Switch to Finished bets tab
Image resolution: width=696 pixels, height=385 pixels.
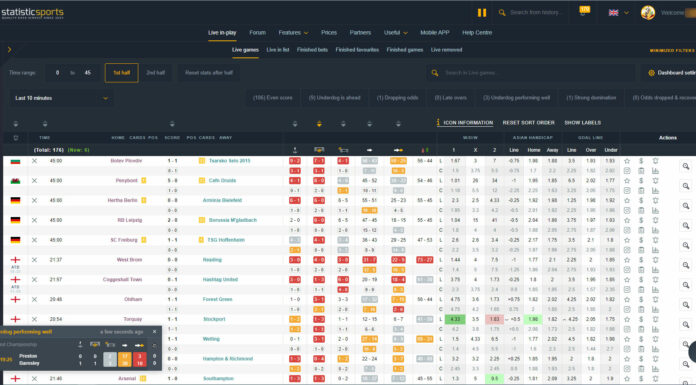point(312,50)
